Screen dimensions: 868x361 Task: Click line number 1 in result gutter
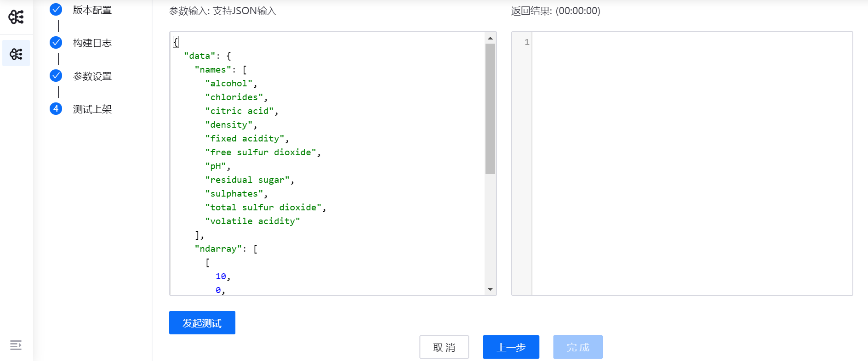[x=527, y=42]
